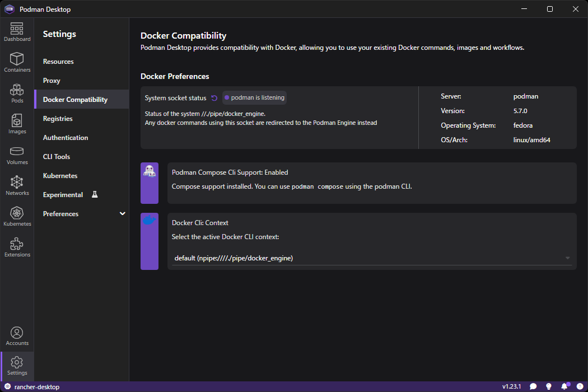Click the Operating System value 'fedora'
This screenshot has height=392, width=588.
click(522, 125)
